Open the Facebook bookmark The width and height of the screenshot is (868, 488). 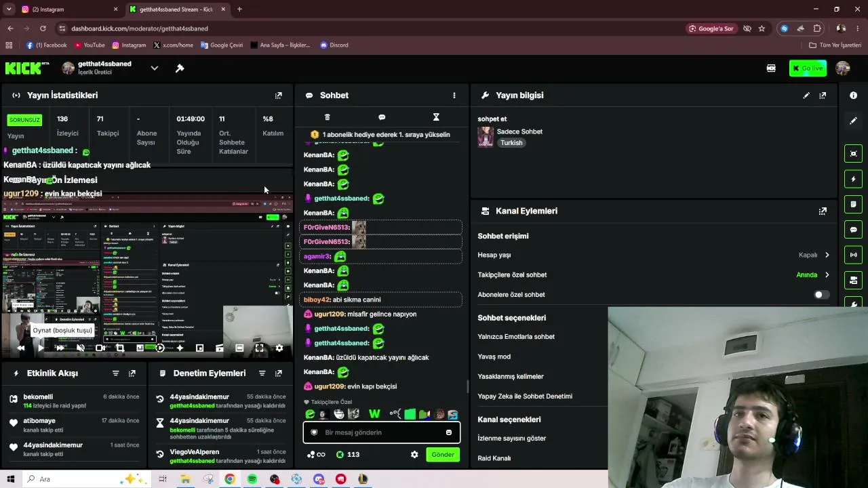tap(47, 45)
